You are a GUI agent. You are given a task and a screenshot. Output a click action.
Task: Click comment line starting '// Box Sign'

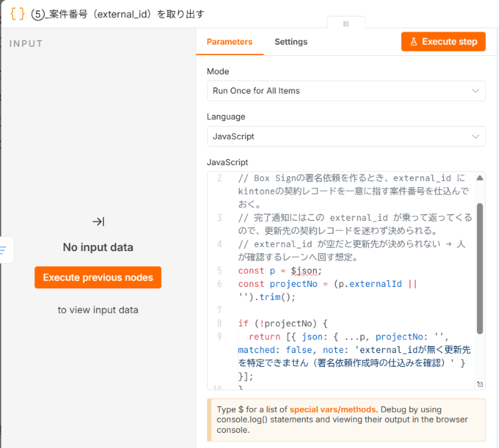pyautogui.click(x=353, y=191)
